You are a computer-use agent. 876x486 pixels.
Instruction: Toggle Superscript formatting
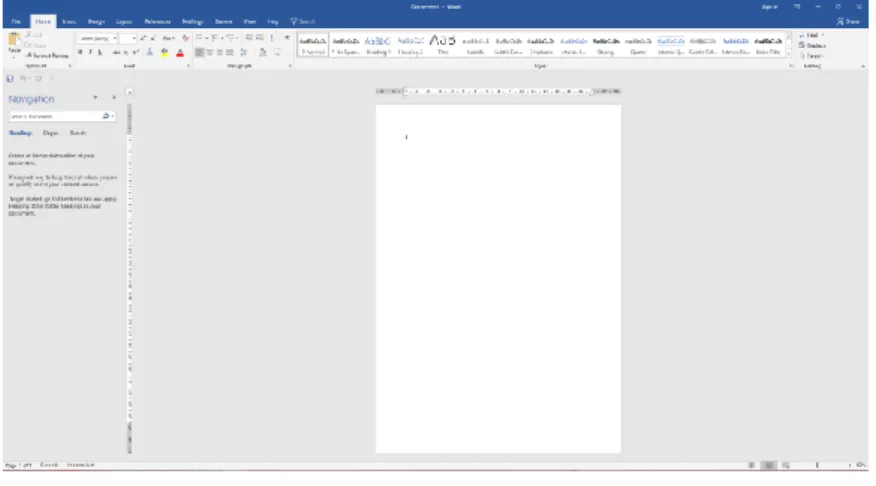(x=135, y=52)
